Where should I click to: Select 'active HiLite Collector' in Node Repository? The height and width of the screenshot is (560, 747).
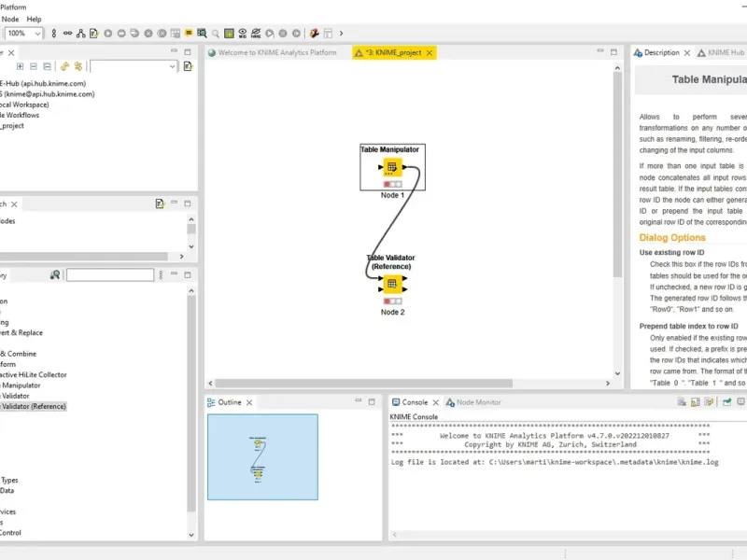pyautogui.click(x=34, y=375)
